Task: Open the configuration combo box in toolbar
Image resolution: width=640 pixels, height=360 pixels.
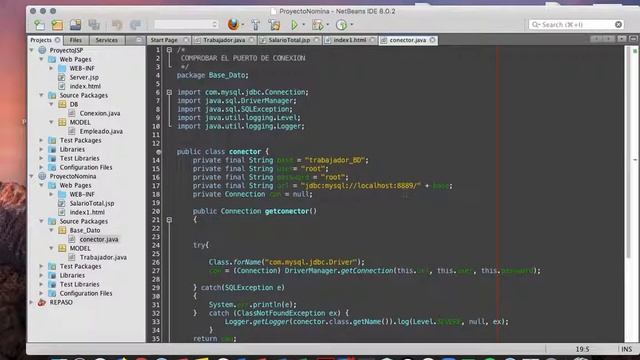Action: pos(187,24)
